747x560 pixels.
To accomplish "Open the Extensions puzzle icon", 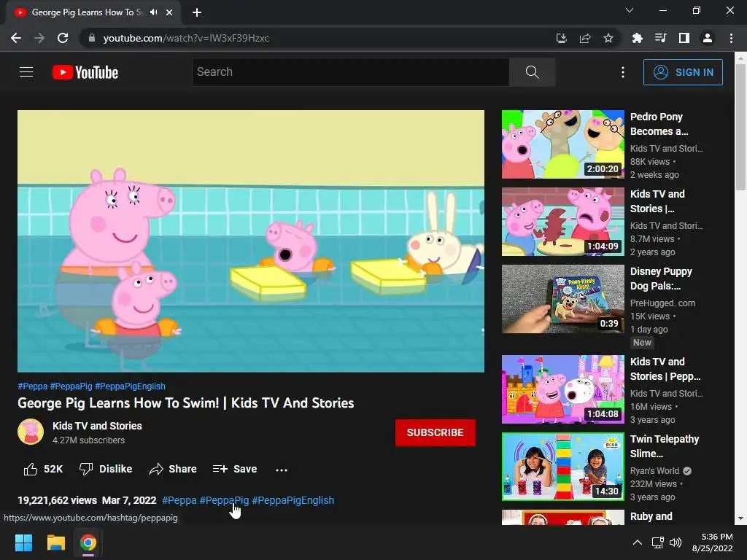I will point(637,38).
